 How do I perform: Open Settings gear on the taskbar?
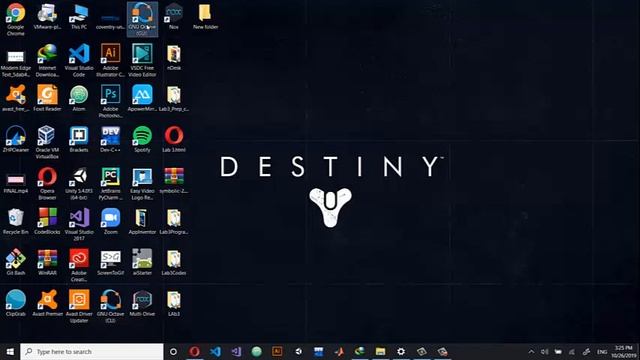401,351
